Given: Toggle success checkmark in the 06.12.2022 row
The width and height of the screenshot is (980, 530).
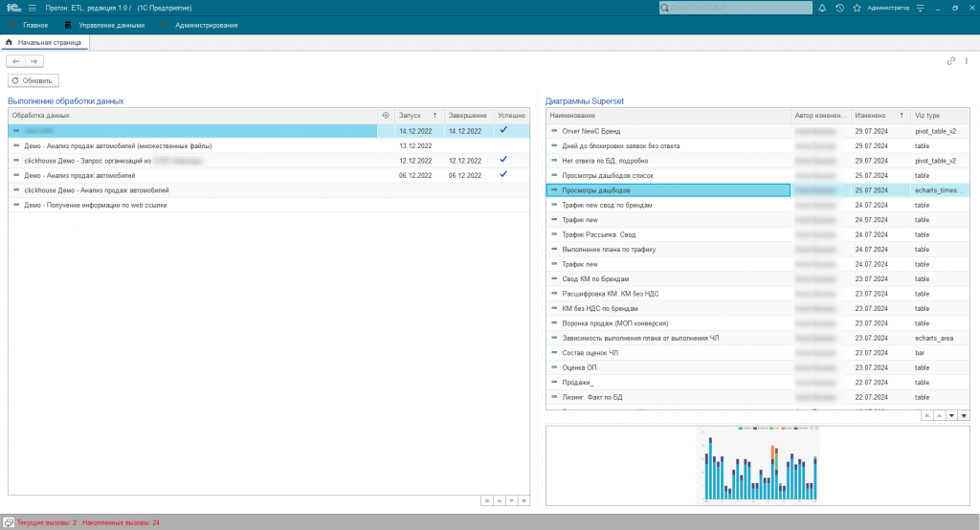Looking at the screenshot, I should (503, 174).
